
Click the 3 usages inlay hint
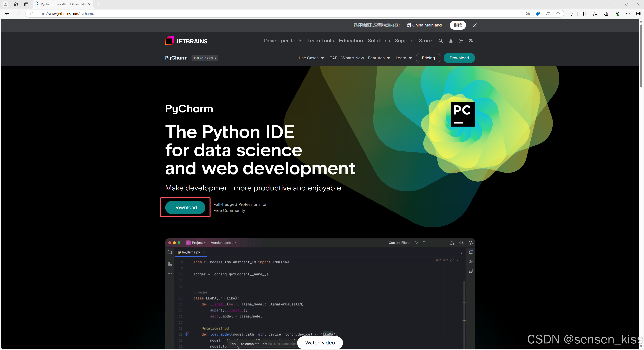click(200, 292)
